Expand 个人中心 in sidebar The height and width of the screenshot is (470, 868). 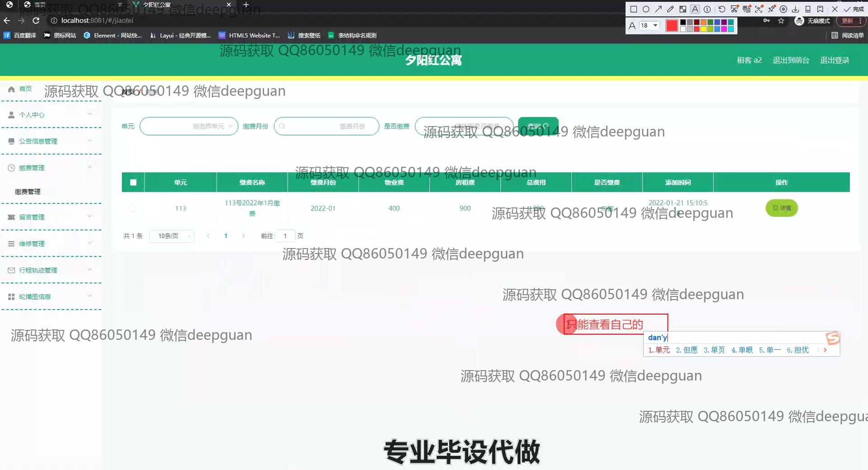[x=51, y=115]
